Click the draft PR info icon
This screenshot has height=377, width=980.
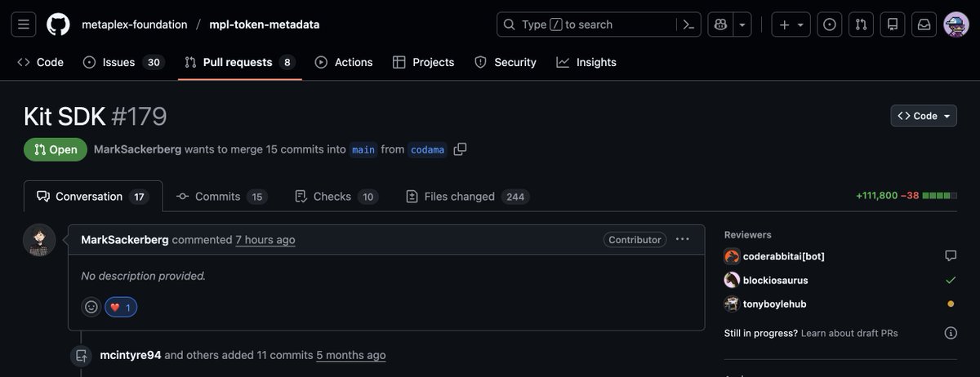point(951,333)
